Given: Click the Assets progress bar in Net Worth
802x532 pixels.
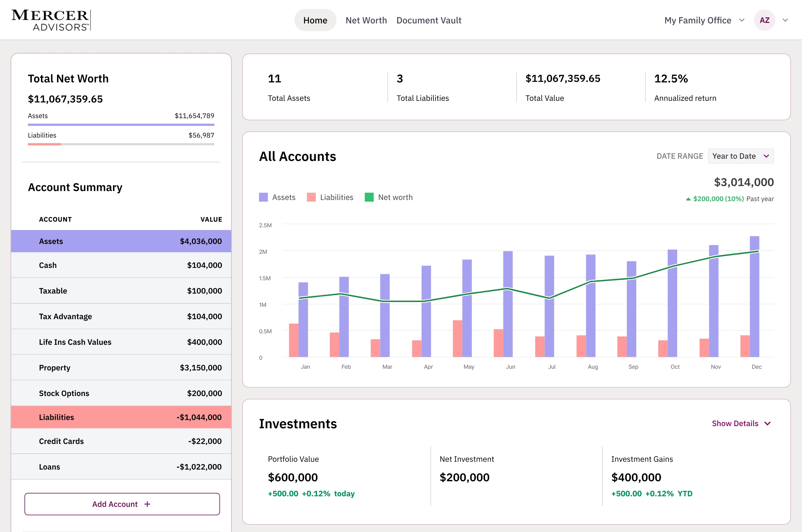Looking at the screenshot, I should pos(121,125).
